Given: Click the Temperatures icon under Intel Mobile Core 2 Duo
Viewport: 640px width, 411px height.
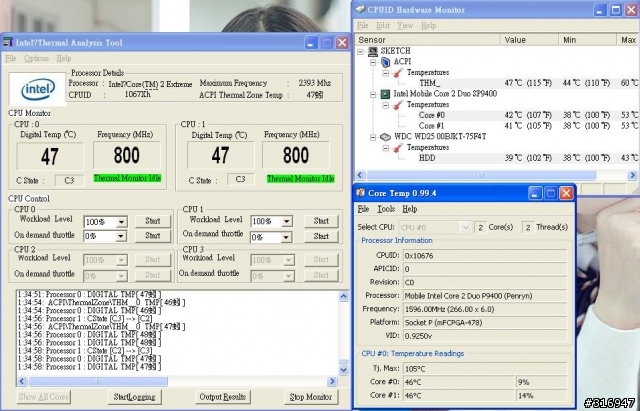Looking at the screenshot, I should tap(398, 104).
